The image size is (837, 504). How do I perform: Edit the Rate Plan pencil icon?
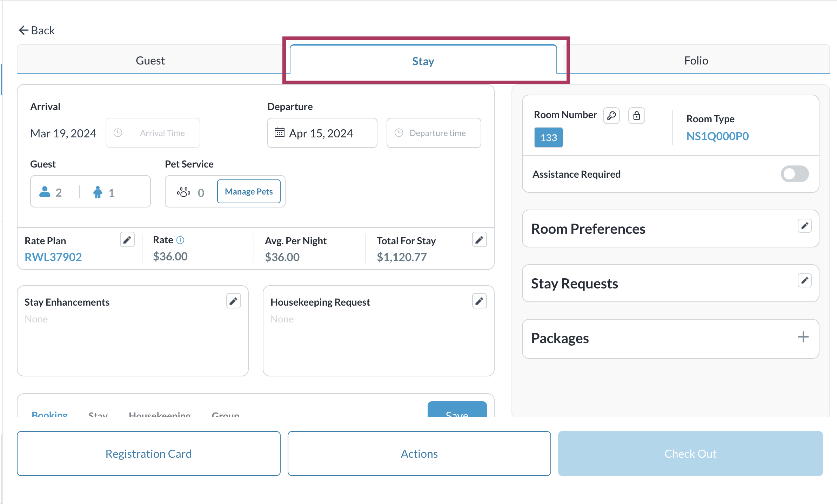(x=127, y=240)
